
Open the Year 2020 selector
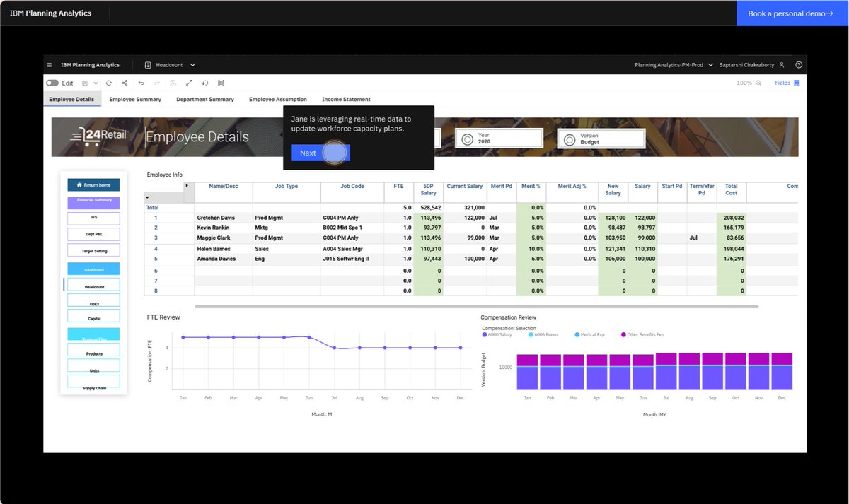point(499,139)
